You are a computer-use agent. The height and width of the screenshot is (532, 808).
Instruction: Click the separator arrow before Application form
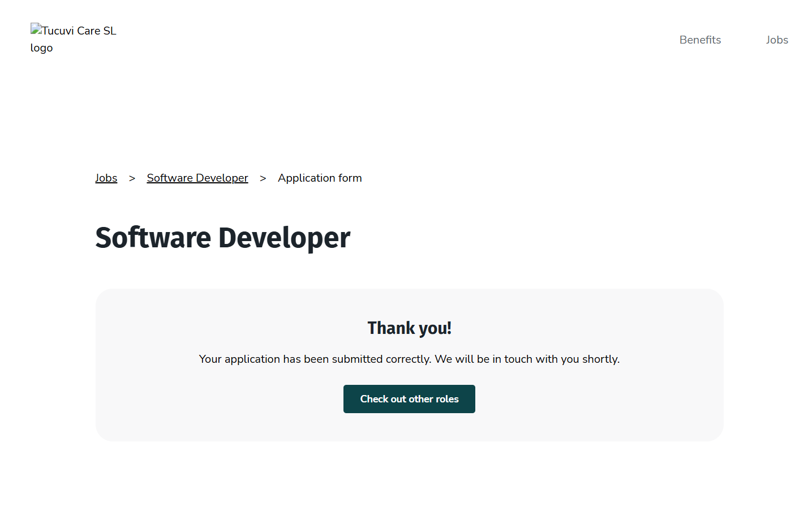pyautogui.click(x=263, y=178)
